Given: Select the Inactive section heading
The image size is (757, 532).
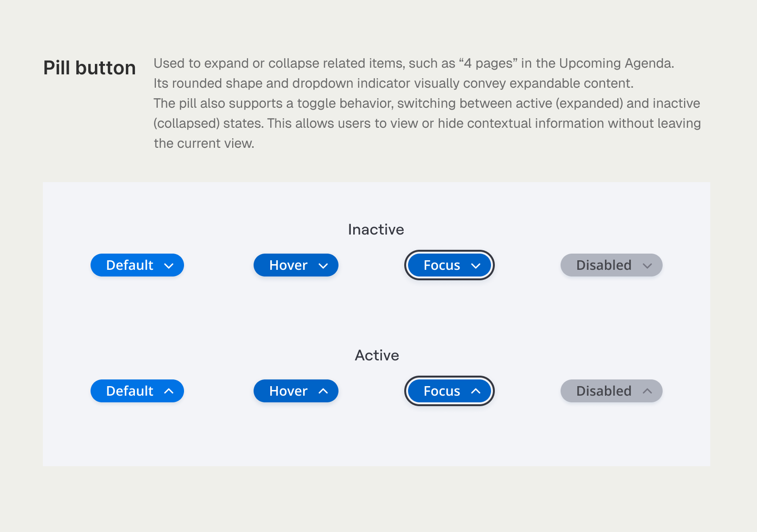Looking at the screenshot, I should 376,229.
